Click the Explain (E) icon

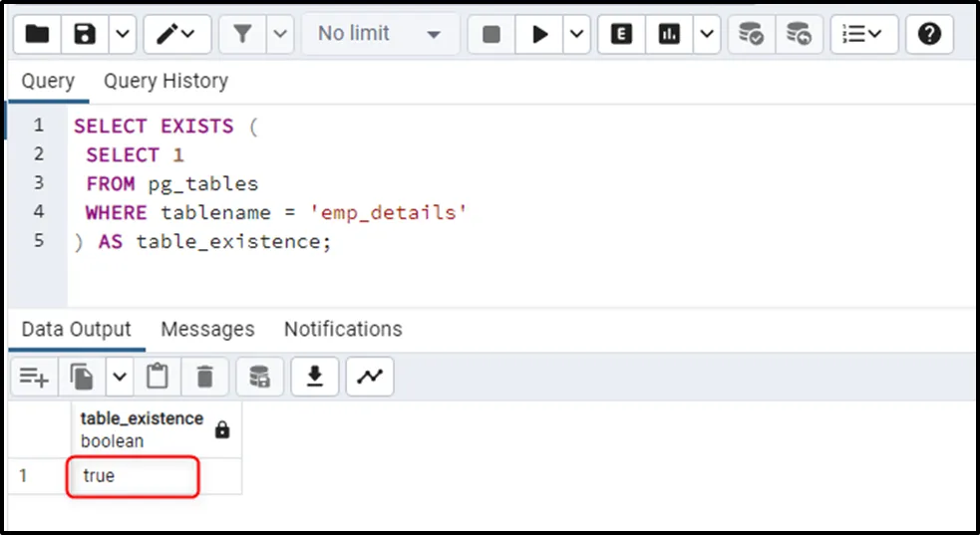coord(622,34)
